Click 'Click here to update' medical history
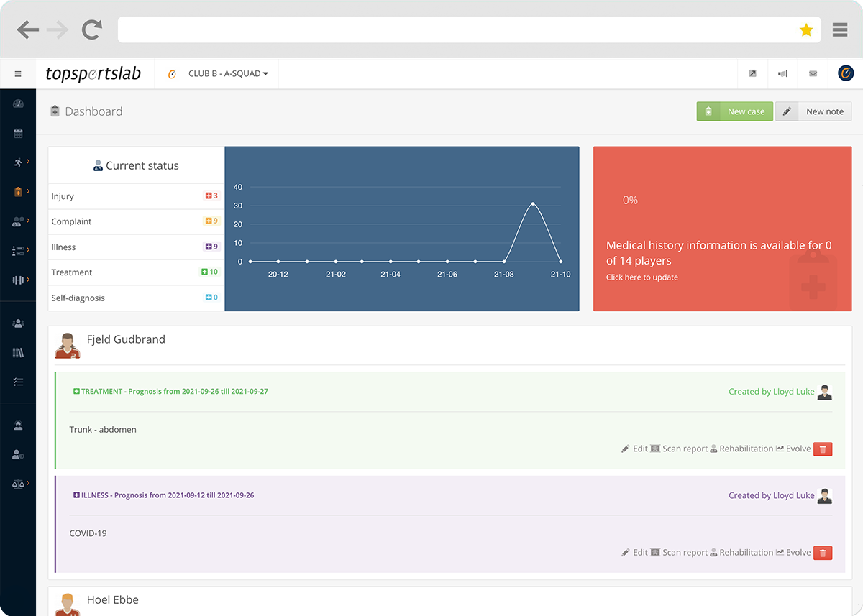Image resolution: width=863 pixels, height=616 pixels. click(642, 277)
